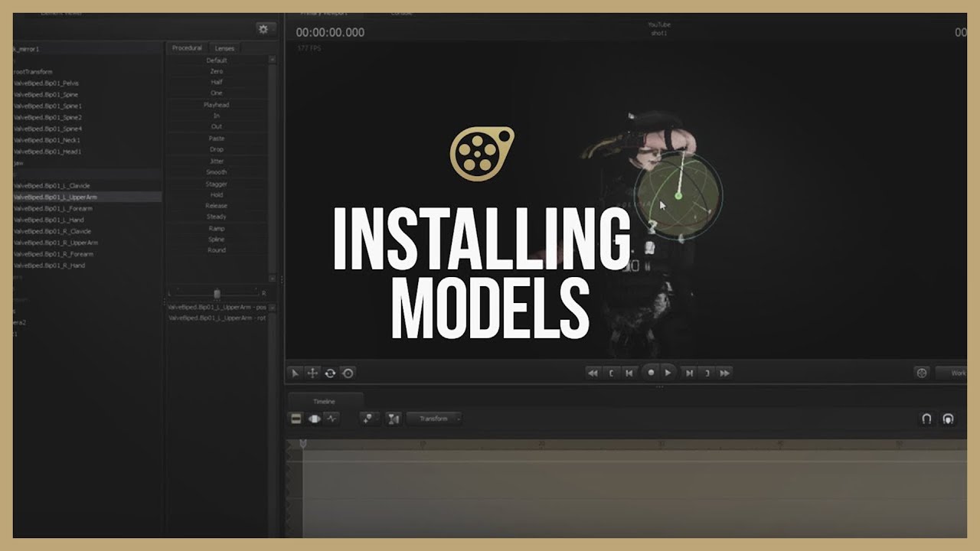The height and width of the screenshot is (551, 980).
Task: Click the L–R balance slider handle
Action: click(217, 293)
